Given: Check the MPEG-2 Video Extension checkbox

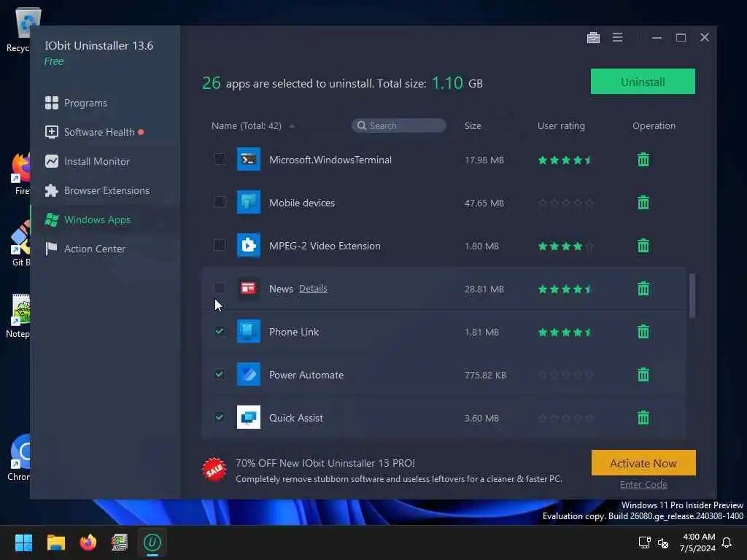Looking at the screenshot, I should tap(220, 245).
